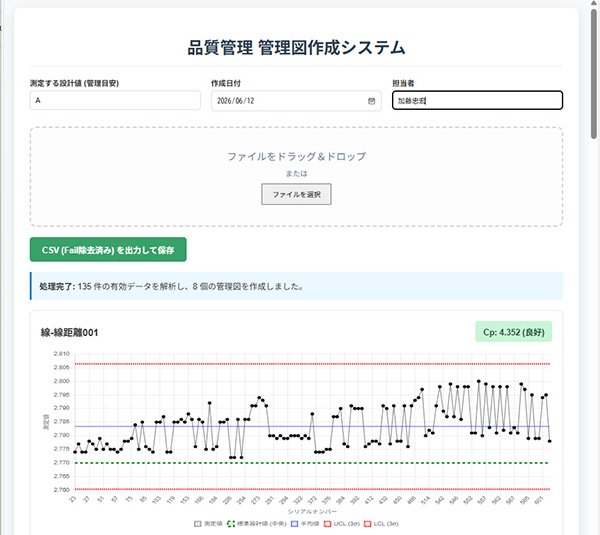Image resolution: width=600 pixels, height=535 pixels.
Task: Click the または text in drop zone
Action: pos(296,174)
